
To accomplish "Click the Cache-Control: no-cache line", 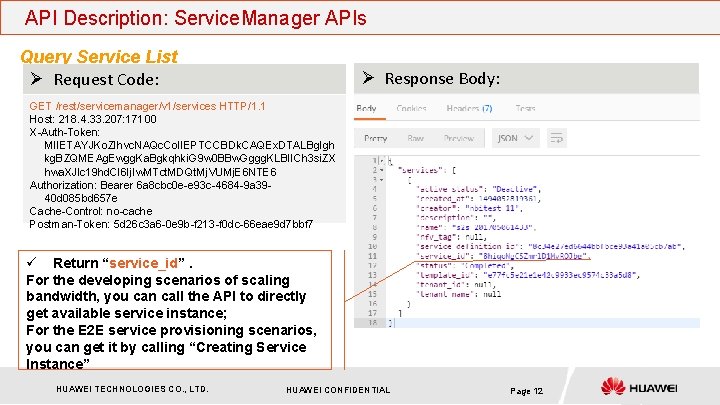I will (91, 211).
